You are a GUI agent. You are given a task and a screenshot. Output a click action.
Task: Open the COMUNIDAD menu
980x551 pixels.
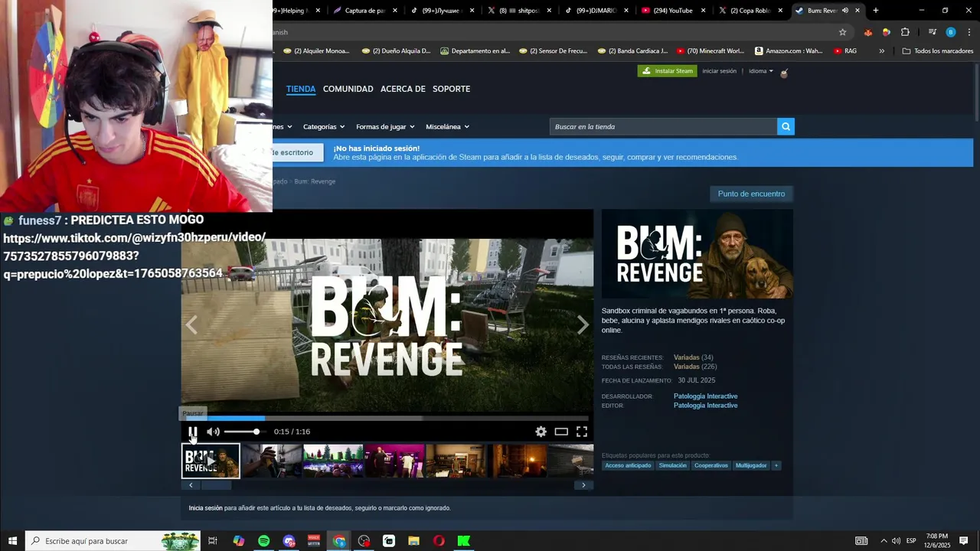click(x=348, y=89)
